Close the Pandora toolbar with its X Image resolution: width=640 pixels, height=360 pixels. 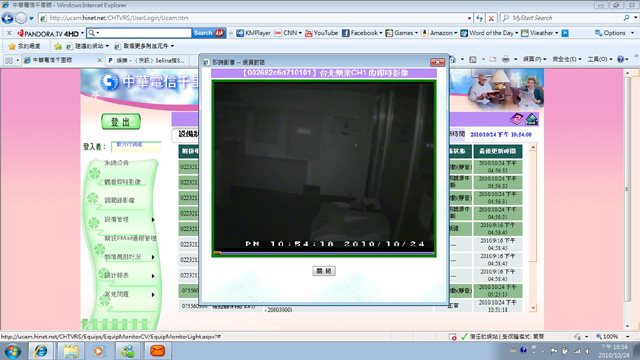coord(9,33)
